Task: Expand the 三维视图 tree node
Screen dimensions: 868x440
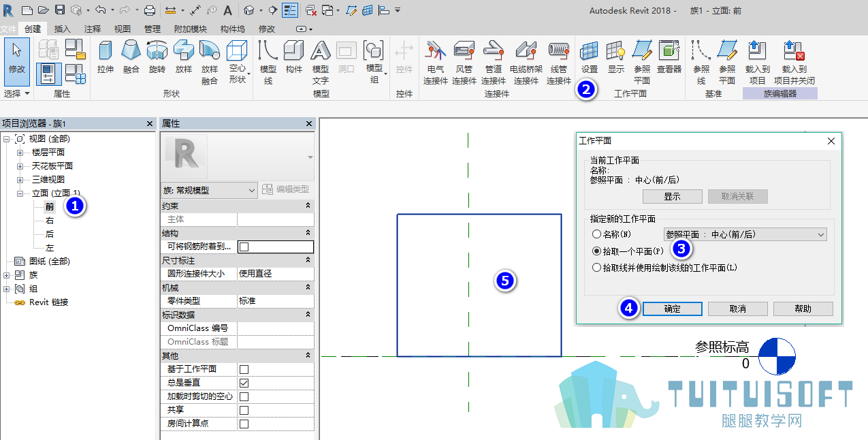Action: click(x=20, y=180)
